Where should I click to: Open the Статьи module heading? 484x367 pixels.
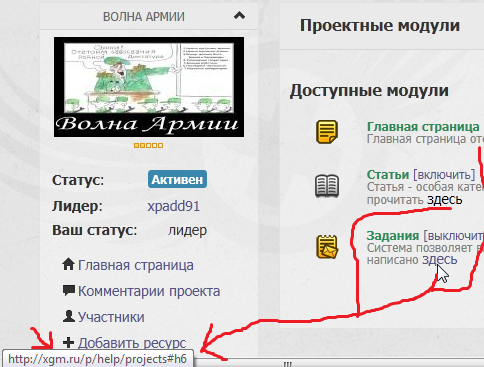[x=388, y=174]
